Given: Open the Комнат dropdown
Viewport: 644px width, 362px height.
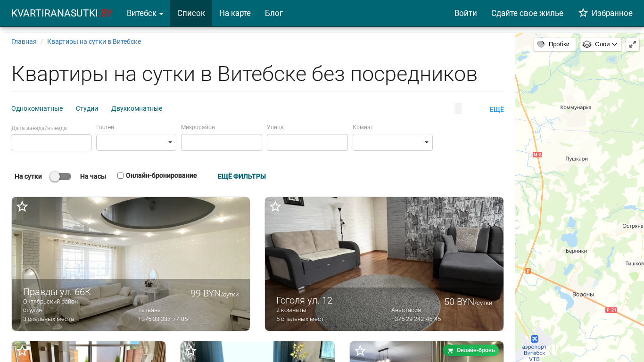Looking at the screenshot, I should tap(392, 142).
